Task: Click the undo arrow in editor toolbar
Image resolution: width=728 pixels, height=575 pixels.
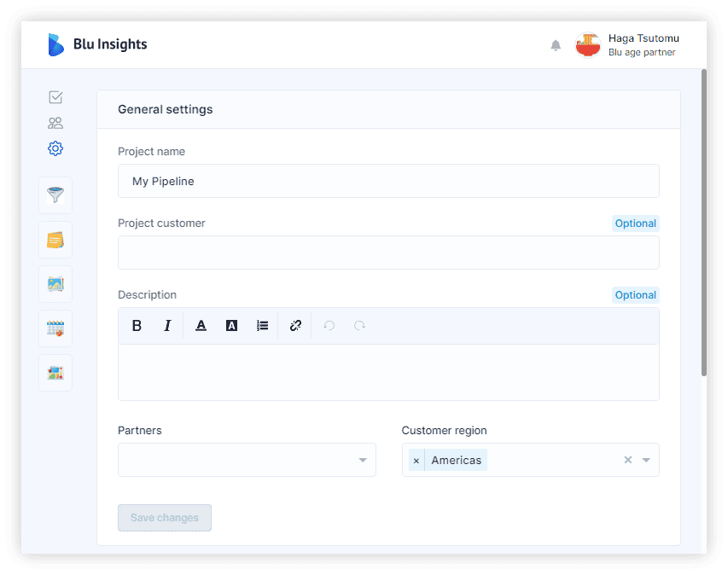Action: pos(329,326)
